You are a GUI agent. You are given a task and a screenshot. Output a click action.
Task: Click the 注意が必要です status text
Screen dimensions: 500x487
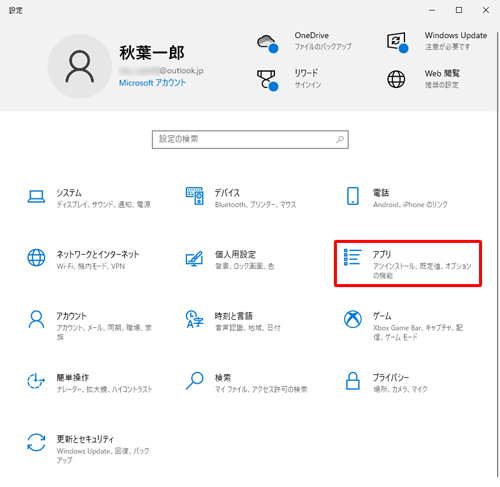click(x=447, y=47)
